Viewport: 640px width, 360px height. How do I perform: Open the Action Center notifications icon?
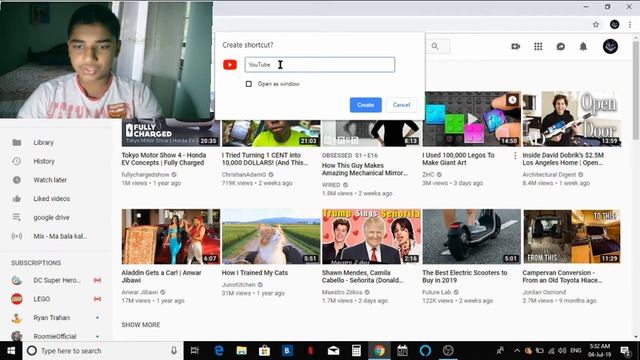[626, 351]
